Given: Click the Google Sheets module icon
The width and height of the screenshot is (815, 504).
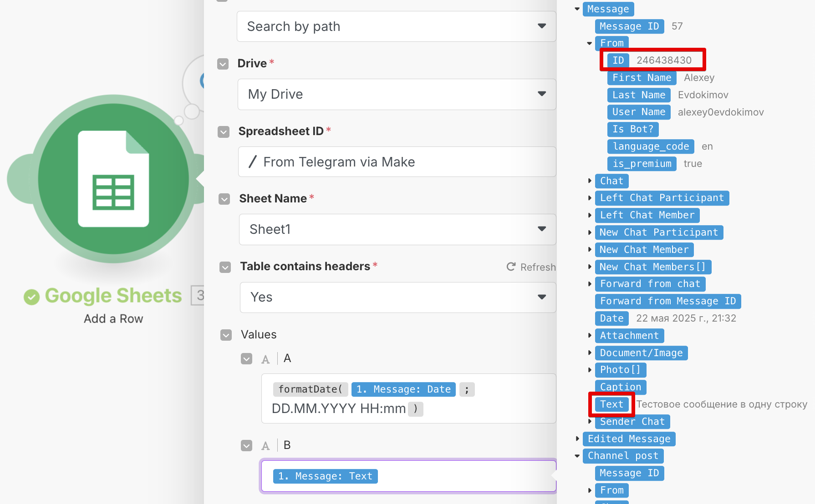Looking at the screenshot, I should pyautogui.click(x=113, y=179).
